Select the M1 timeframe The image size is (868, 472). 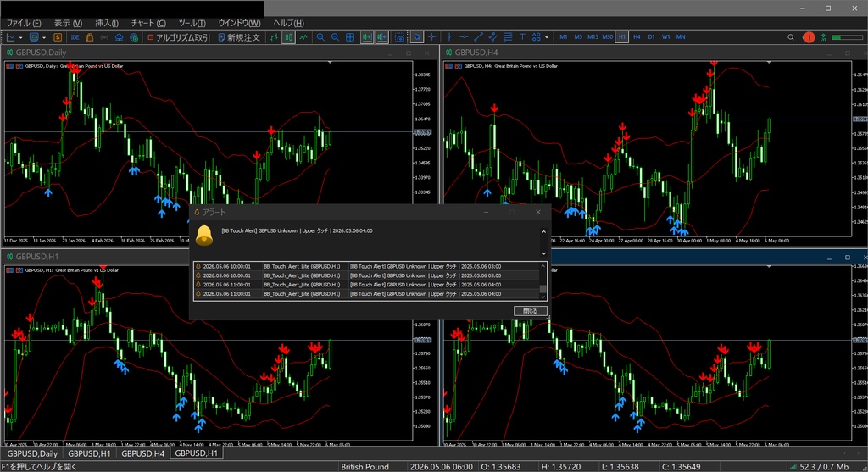[564, 37]
